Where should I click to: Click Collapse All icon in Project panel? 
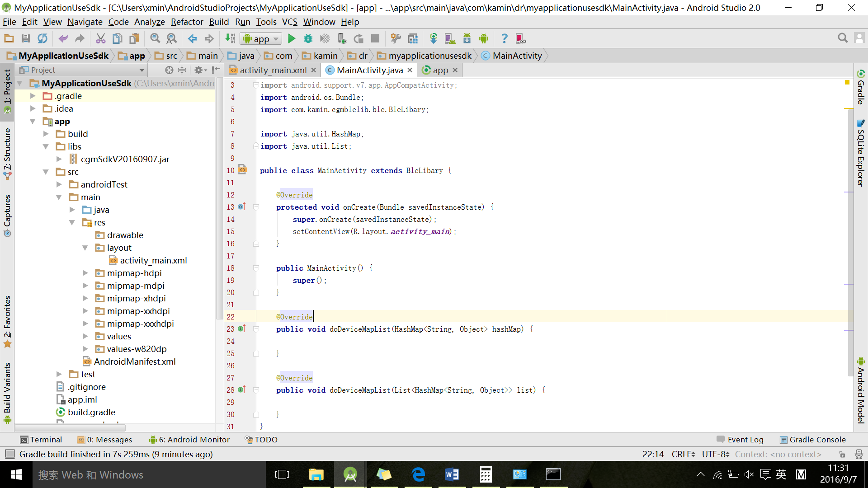[x=182, y=70]
